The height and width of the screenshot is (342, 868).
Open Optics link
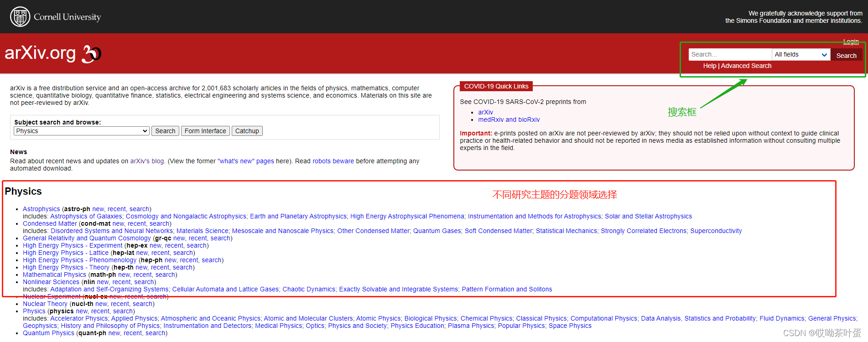(x=315, y=326)
